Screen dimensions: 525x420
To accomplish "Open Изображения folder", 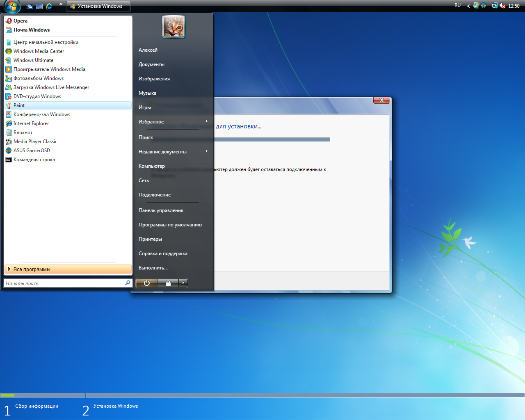I will coord(154,79).
